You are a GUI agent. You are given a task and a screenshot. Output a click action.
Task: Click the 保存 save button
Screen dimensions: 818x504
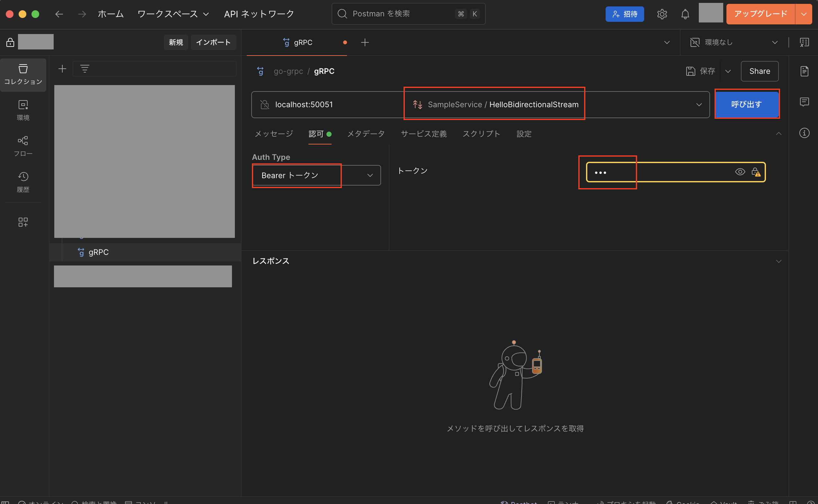tap(701, 71)
